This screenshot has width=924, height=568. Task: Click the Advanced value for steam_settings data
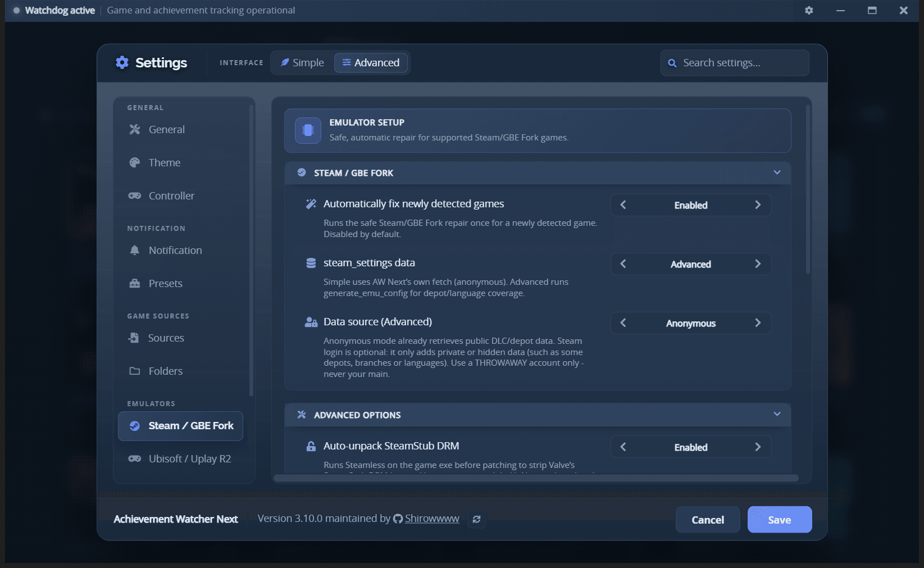tap(691, 265)
